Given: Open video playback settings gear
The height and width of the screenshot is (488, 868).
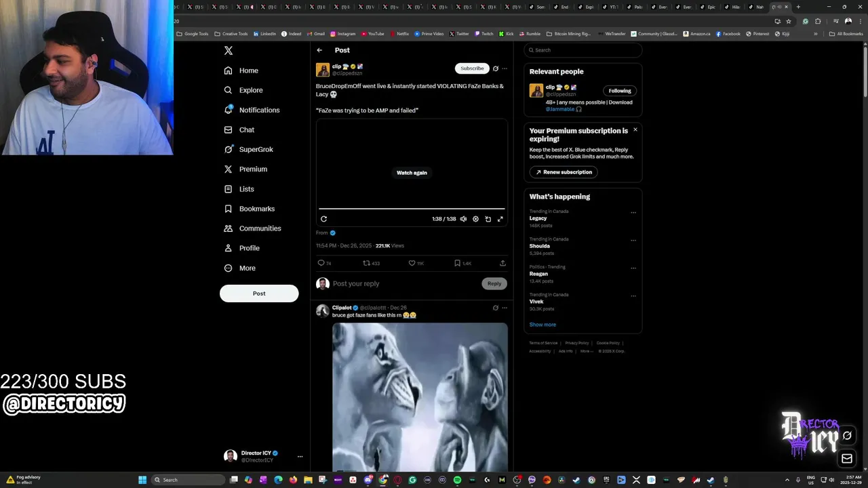Looking at the screenshot, I should click(x=475, y=219).
